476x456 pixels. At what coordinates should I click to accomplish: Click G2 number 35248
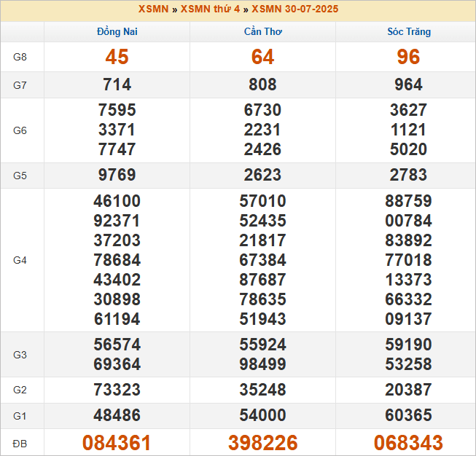point(263,390)
